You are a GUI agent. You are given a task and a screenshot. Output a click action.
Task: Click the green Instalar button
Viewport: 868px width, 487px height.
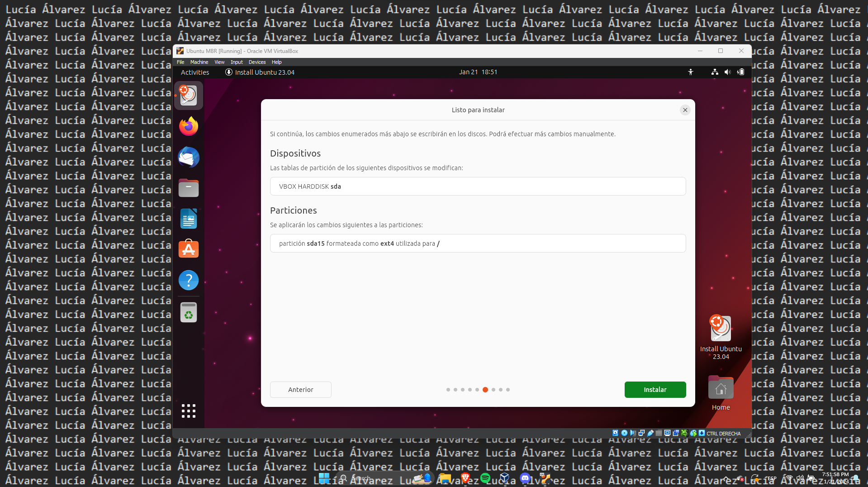(x=655, y=390)
